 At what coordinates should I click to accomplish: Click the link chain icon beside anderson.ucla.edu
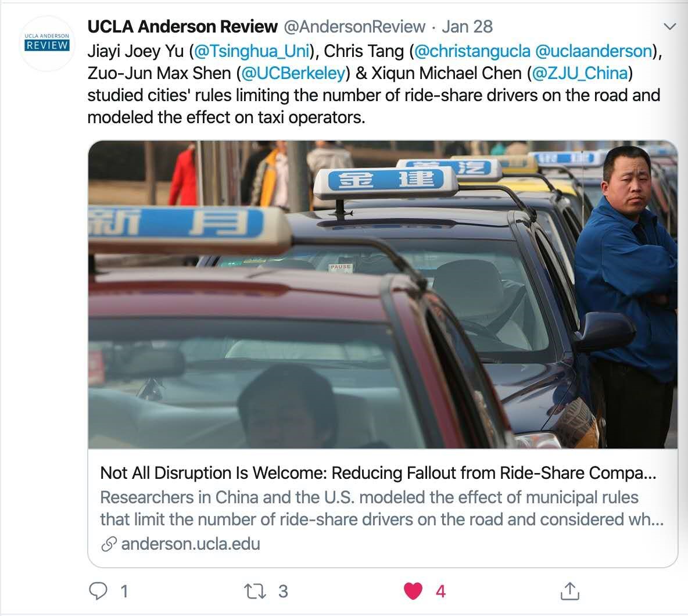click(109, 544)
